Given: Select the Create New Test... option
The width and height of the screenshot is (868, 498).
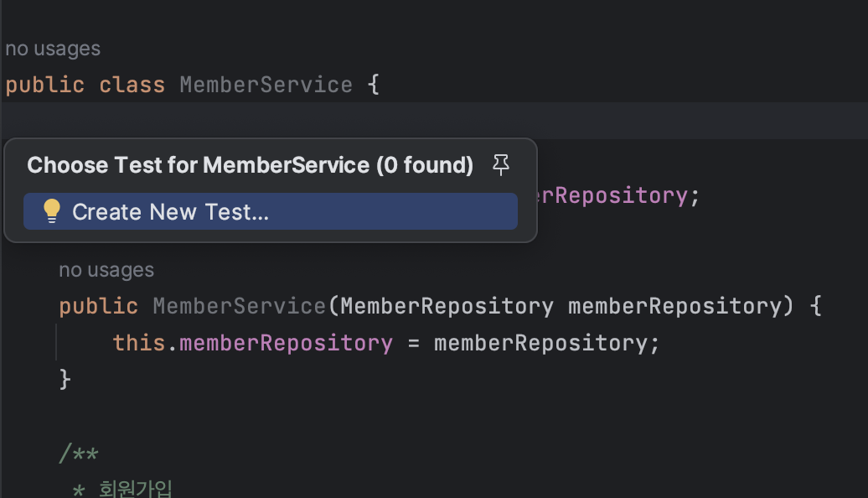Looking at the screenshot, I should [270, 211].
